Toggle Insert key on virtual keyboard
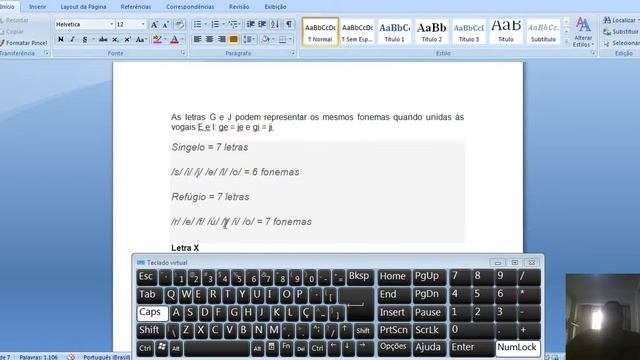The height and width of the screenshot is (360, 640). click(393, 313)
